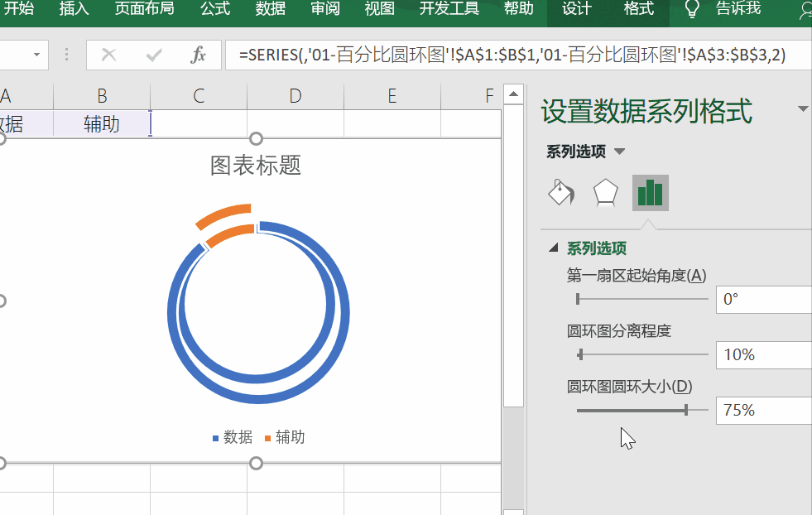Collapse the 系列选项 section triangle

(x=554, y=248)
